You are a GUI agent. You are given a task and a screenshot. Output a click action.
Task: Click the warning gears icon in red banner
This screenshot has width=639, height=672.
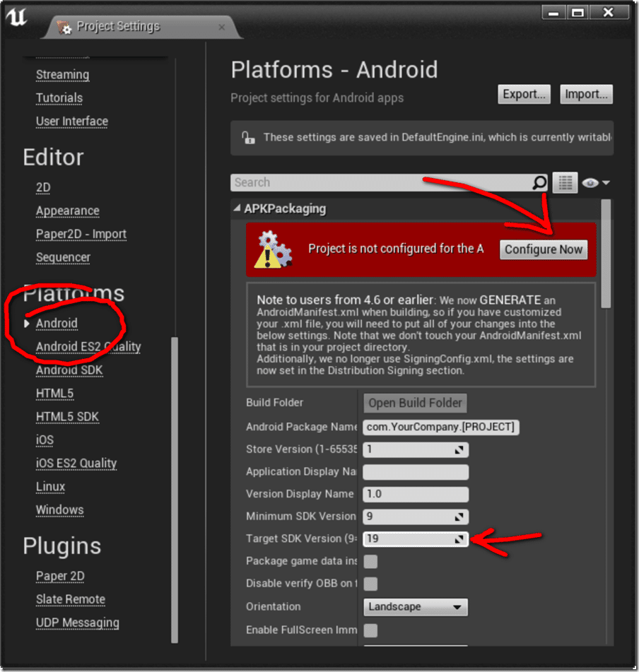point(274,249)
